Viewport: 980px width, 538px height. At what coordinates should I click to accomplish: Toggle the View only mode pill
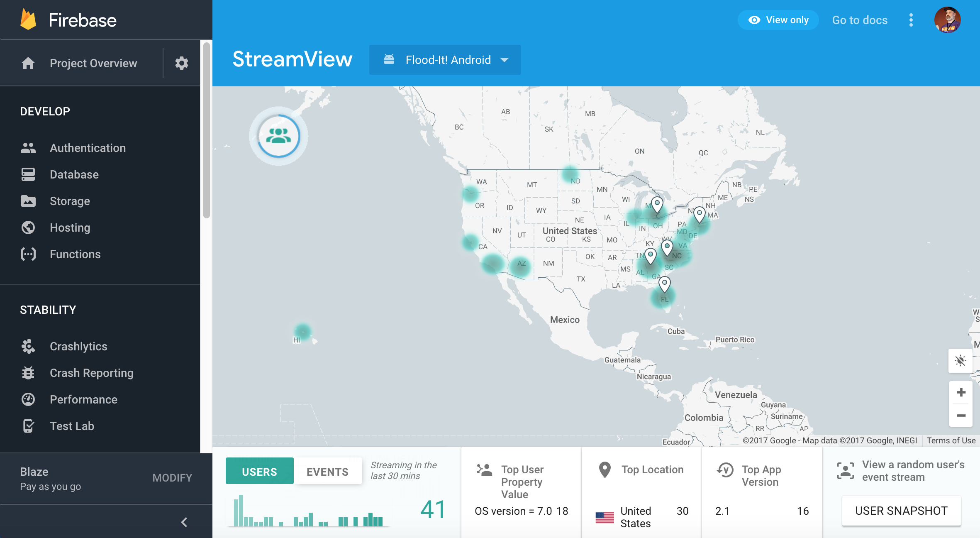point(778,20)
